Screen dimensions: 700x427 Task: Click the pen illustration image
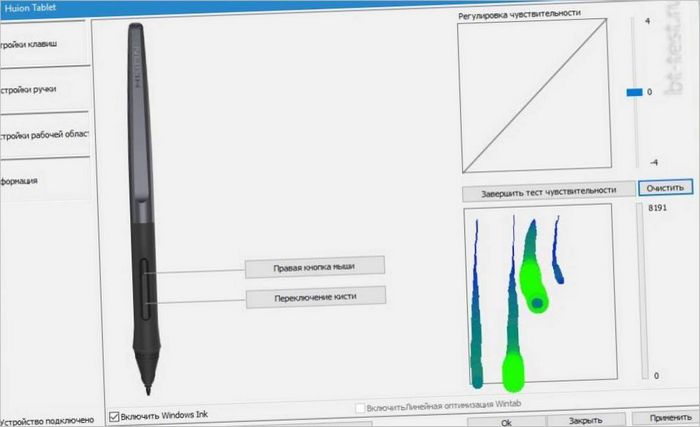point(144,208)
